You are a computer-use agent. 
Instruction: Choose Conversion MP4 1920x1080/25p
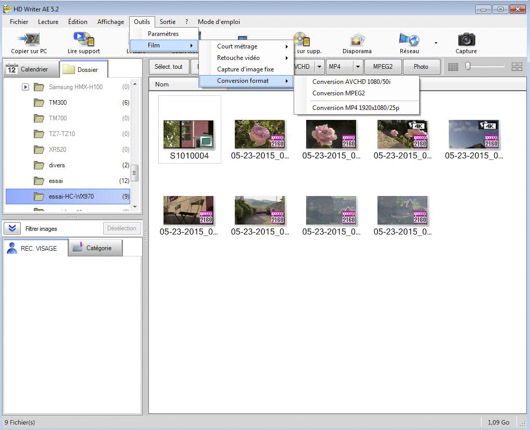coord(357,108)
